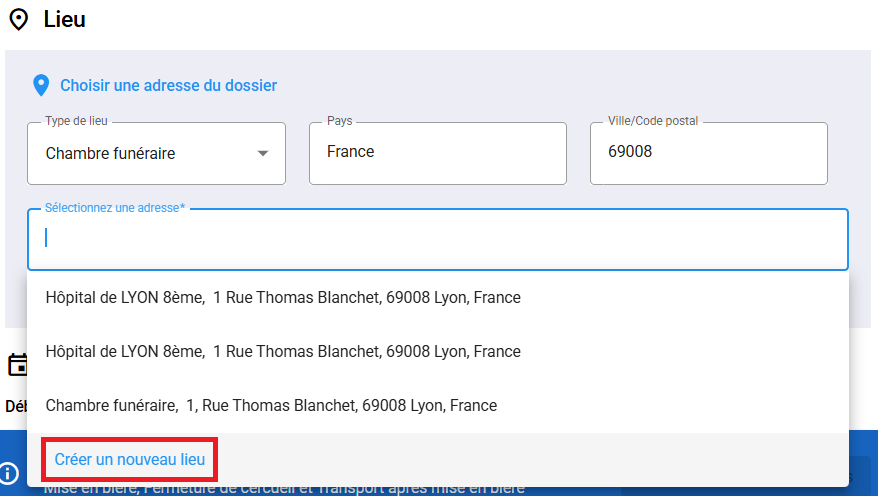
Task: Click the Type de lieu field label
Action: (76, 121)
